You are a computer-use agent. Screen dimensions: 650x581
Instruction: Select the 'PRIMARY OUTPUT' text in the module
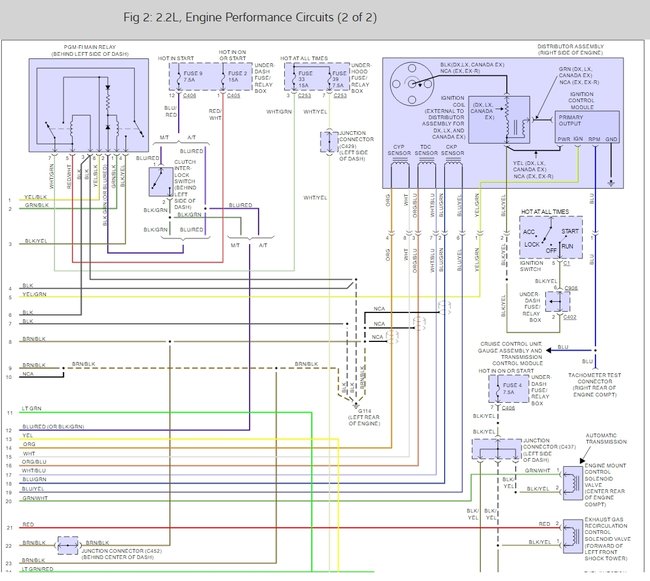click(571, 120)
